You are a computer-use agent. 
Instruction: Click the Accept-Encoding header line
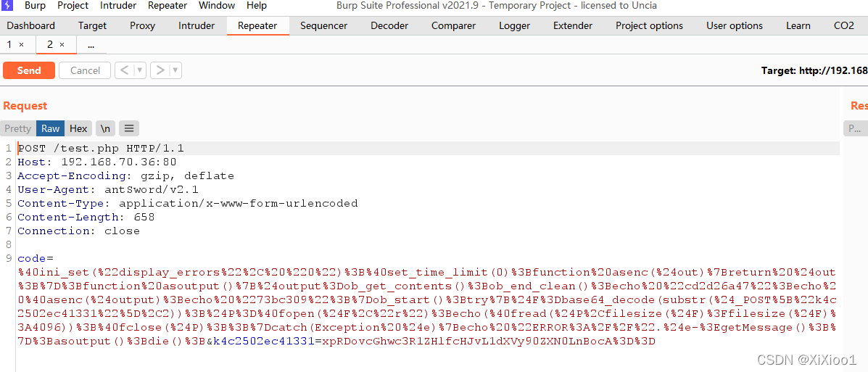click(125, 176)
